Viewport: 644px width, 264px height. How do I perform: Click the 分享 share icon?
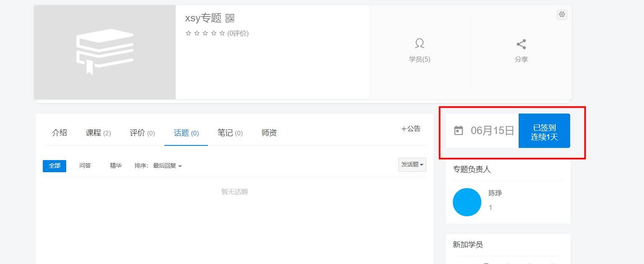tap(521, 44)
